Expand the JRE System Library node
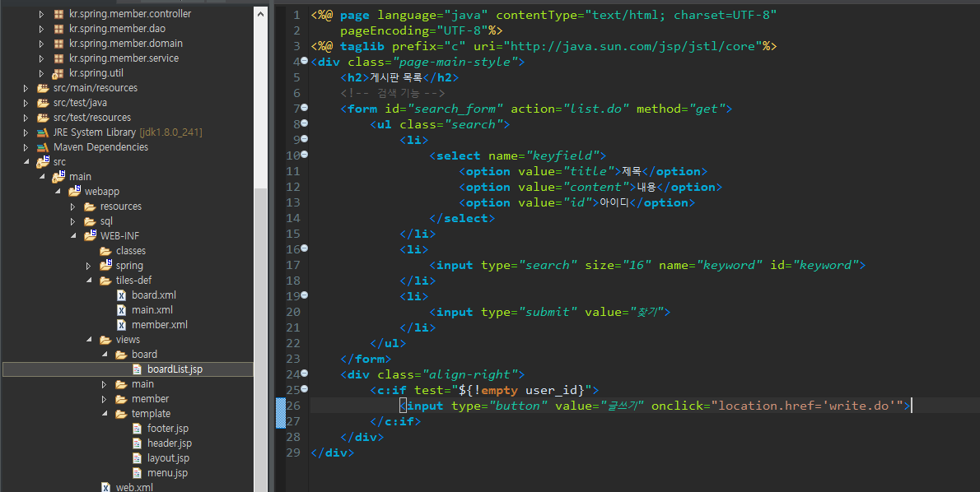Viewport: 980px width, 492px height. [x=26, y=132]
